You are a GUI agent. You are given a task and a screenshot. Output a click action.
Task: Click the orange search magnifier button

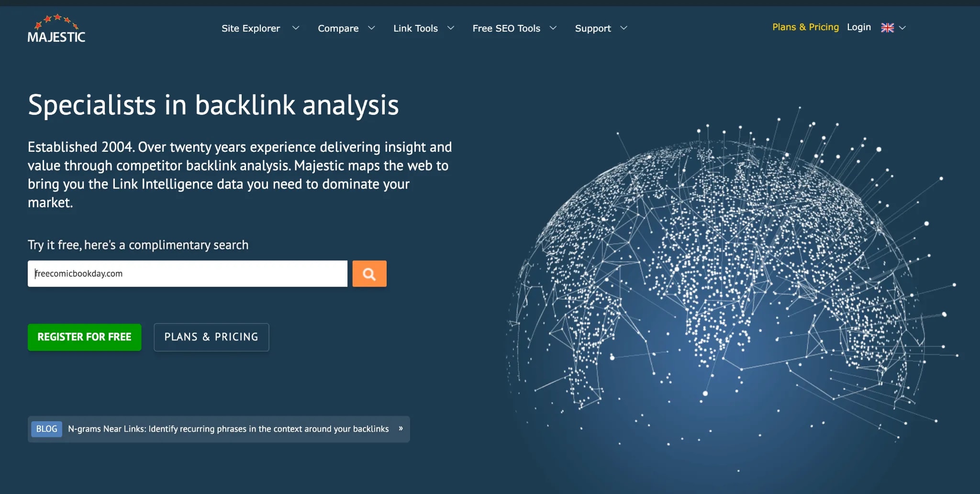point(369,274)
